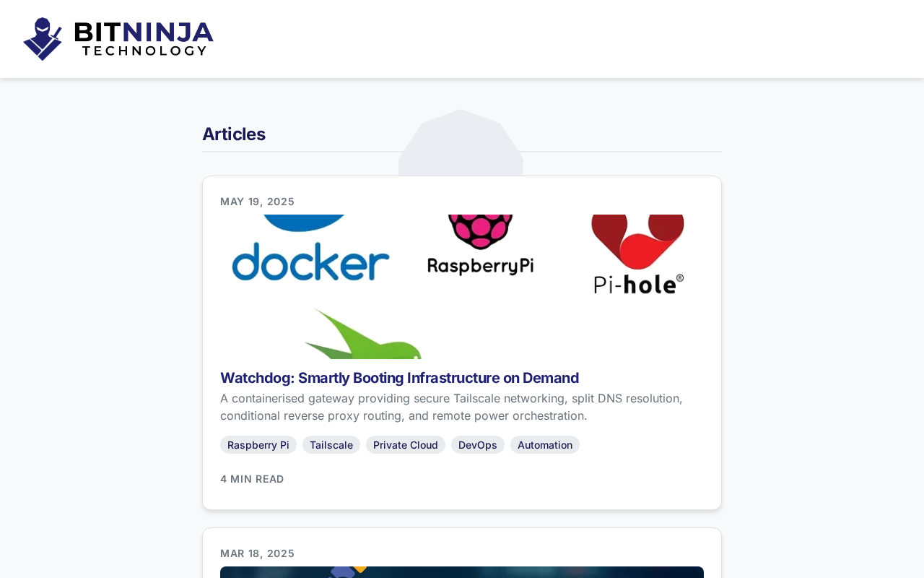Filter by the DevOps tag
924x578 pixels.
tap(478, 445)
